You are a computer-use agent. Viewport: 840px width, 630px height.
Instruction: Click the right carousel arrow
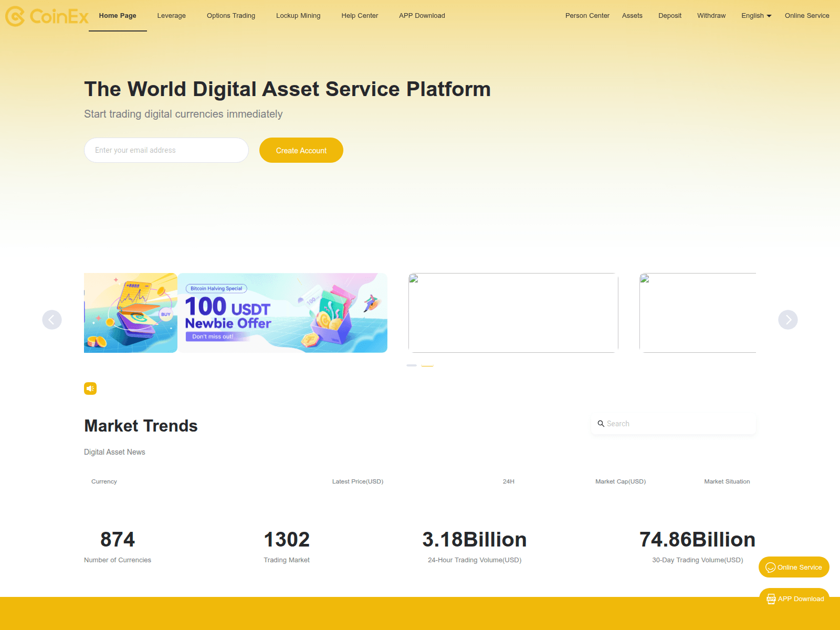(787, 319)
